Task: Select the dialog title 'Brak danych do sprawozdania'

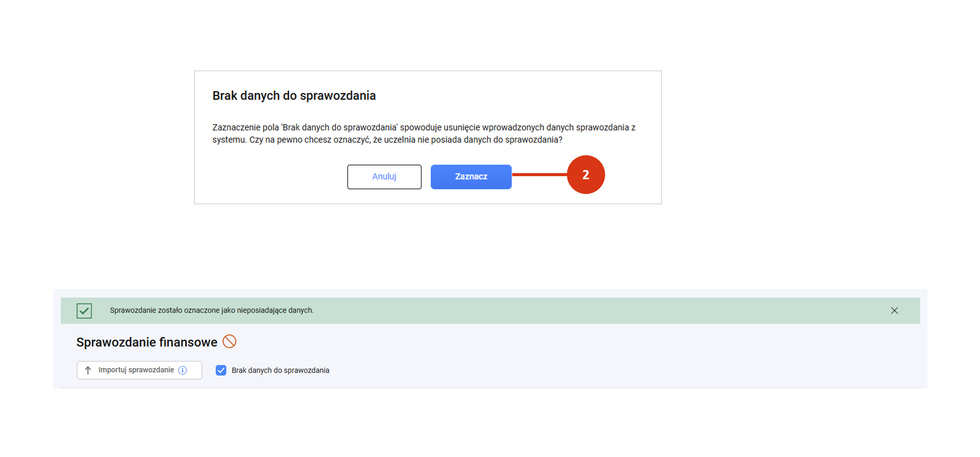Action: [x=294, y=95]
